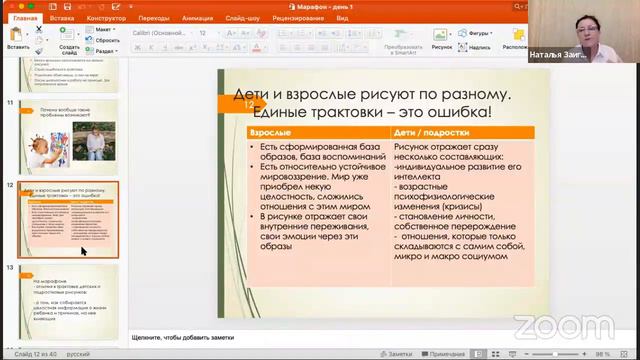Click Преобразовать в SmartArt button
The width and height of the screenshot is (640, 360).
[403, 41]
